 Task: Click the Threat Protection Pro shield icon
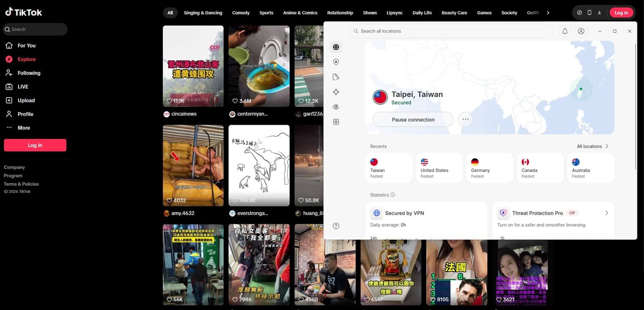tap(503, 213)
